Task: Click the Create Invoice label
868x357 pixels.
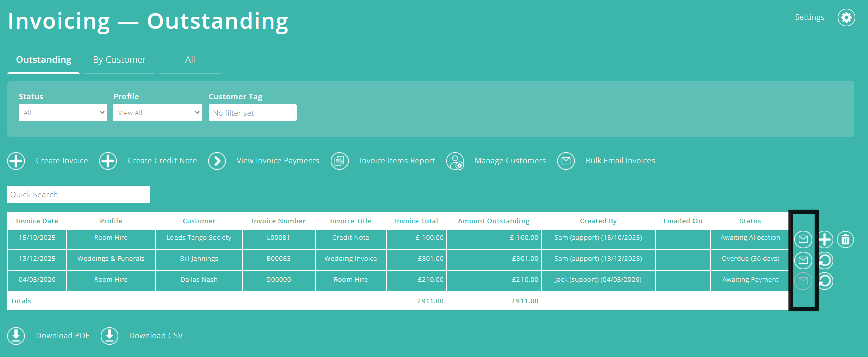Action: coord(62,161)
